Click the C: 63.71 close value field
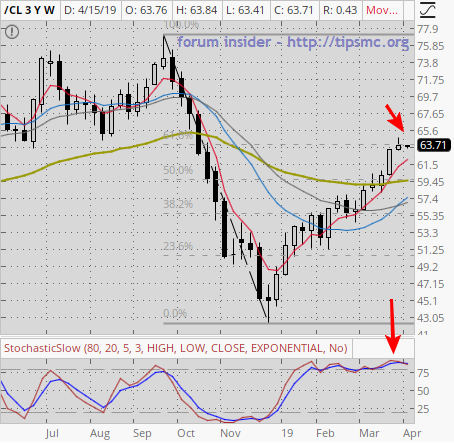This screenshot has width=454, height=443. point(294,10)
